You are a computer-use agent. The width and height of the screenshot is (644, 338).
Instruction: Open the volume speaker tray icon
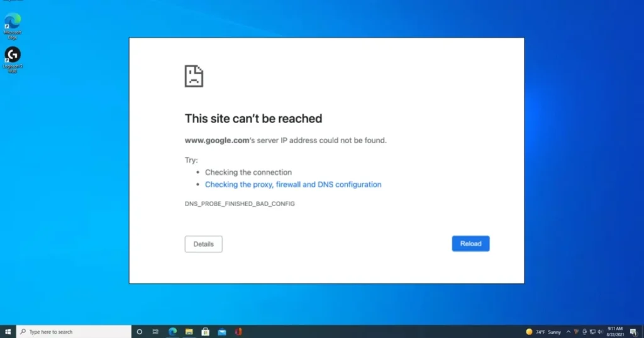pyautogui.click(x=600, y=332)
